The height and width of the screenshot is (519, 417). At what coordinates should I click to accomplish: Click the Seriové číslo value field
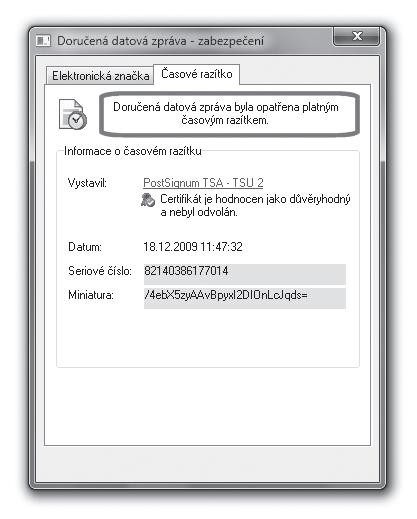pyautogui.click(x=245, y=274)
